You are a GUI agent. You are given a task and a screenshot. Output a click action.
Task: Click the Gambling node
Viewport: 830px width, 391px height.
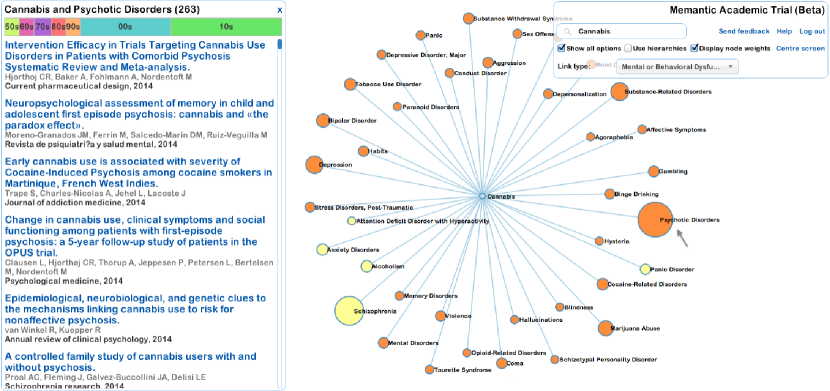click(x=654, y=171)
